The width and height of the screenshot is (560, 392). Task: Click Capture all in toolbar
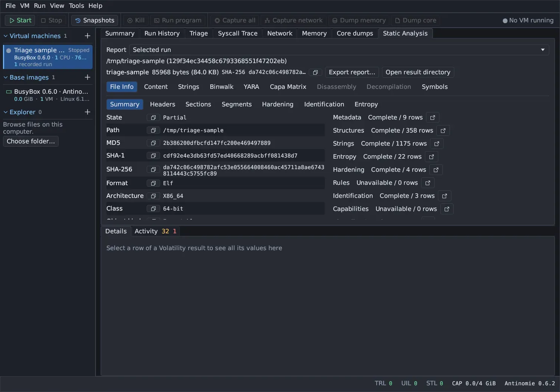[x=235, y=20]
